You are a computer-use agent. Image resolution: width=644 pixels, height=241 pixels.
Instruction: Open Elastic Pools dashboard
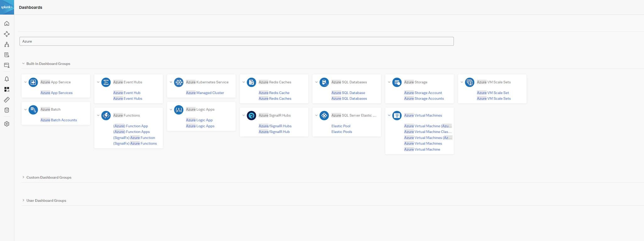point(342,132)
